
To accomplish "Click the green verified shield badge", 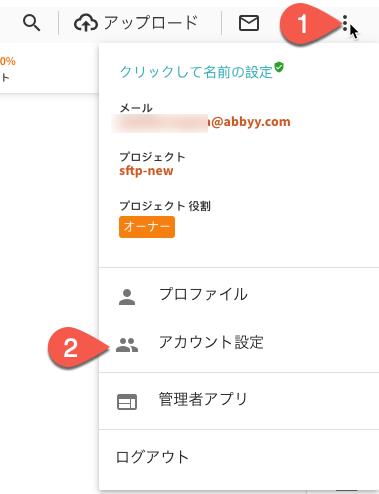I will 279,67.
